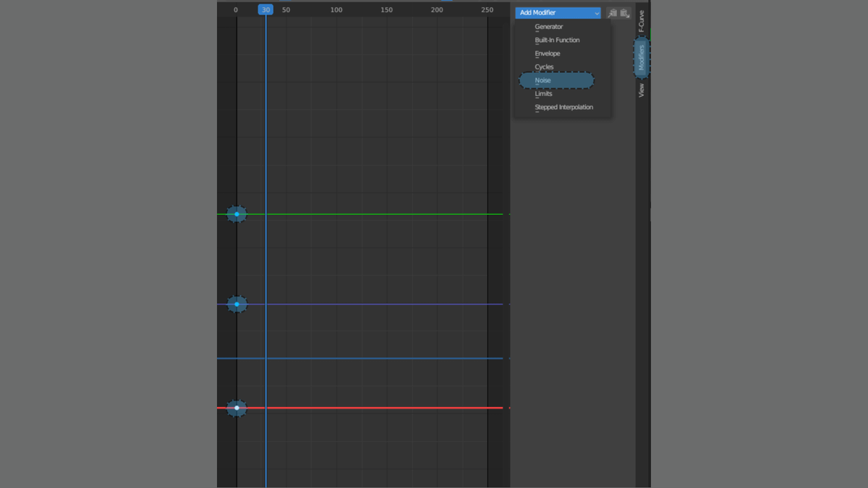Pick Cycles in the modifier menu

pos(544,67)
